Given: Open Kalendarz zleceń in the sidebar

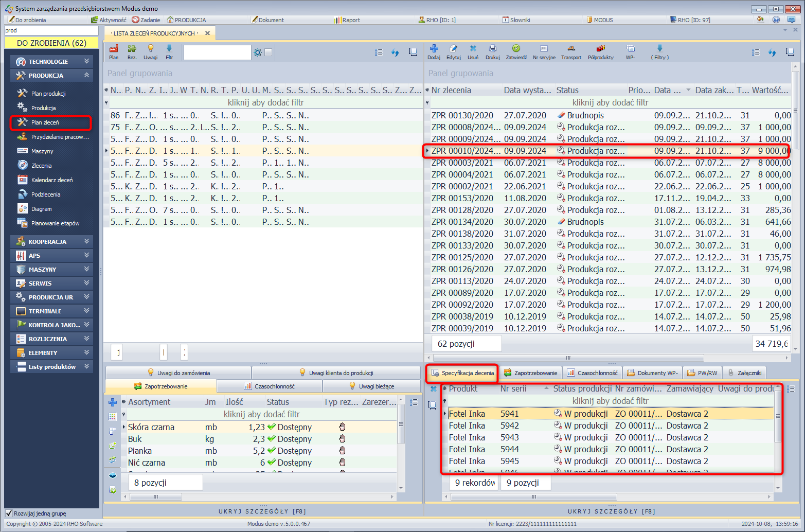Looking at the screenshot, I should [x=51, y=180].
